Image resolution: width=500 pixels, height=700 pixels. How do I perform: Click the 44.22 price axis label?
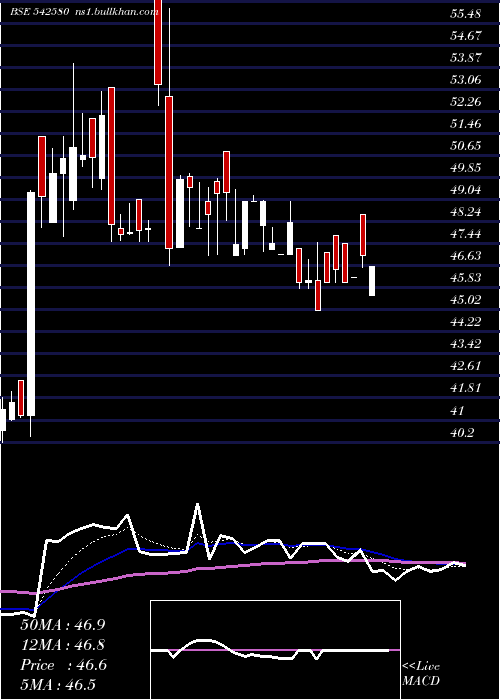coord(466,322)
